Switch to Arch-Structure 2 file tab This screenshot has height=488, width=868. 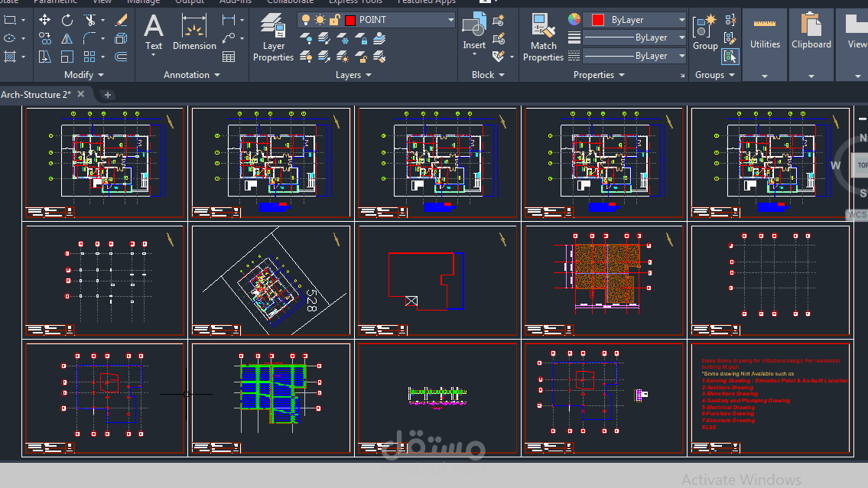coord(35,95)
